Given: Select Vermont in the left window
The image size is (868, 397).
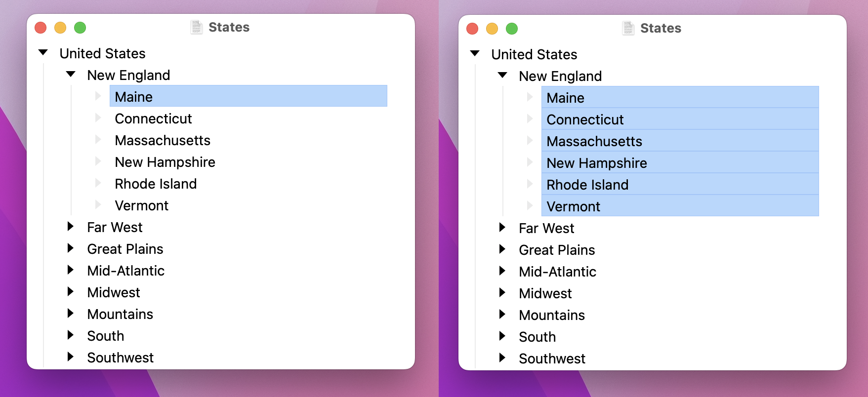Looking at the screenshot, I should 141,205.
